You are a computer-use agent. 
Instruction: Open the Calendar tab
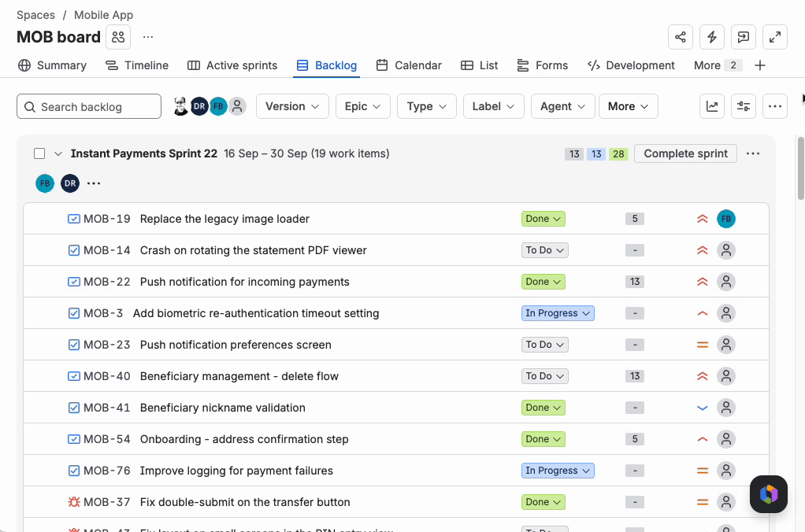(409, 65)
